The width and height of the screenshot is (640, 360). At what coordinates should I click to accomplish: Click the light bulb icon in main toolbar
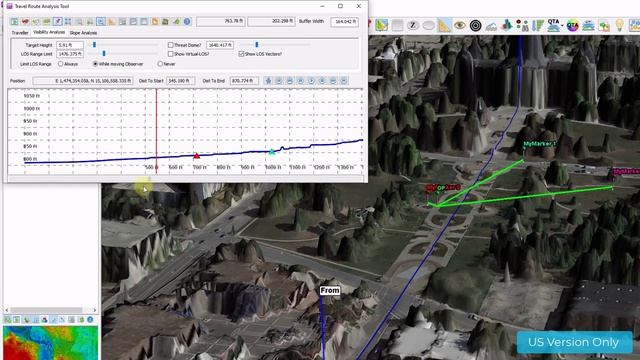coord(620,26)
